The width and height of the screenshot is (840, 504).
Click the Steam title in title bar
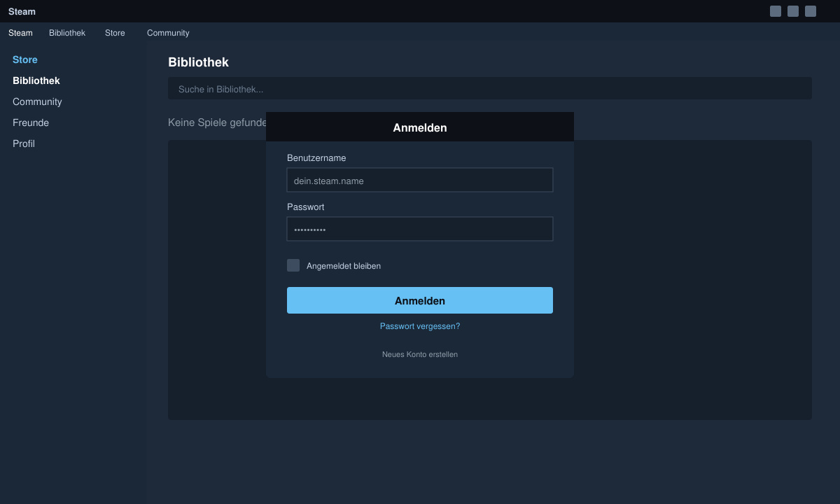tap(22, 11)
